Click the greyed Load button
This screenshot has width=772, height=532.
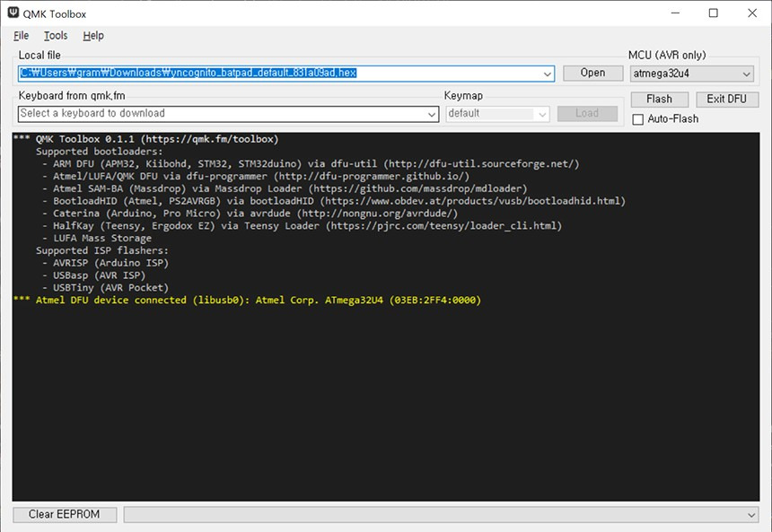coord(587,113)
